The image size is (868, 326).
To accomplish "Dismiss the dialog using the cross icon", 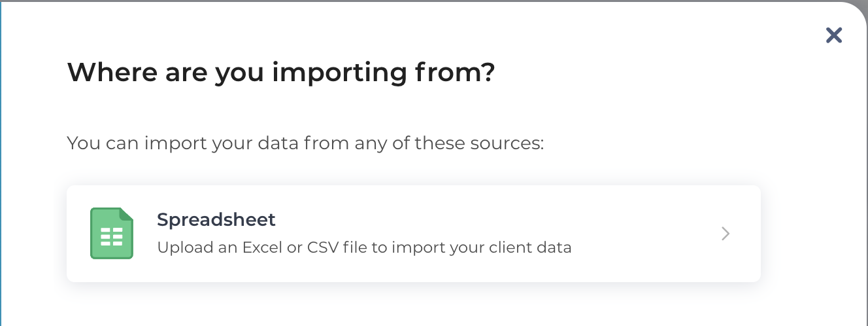I will coord(833,35).
